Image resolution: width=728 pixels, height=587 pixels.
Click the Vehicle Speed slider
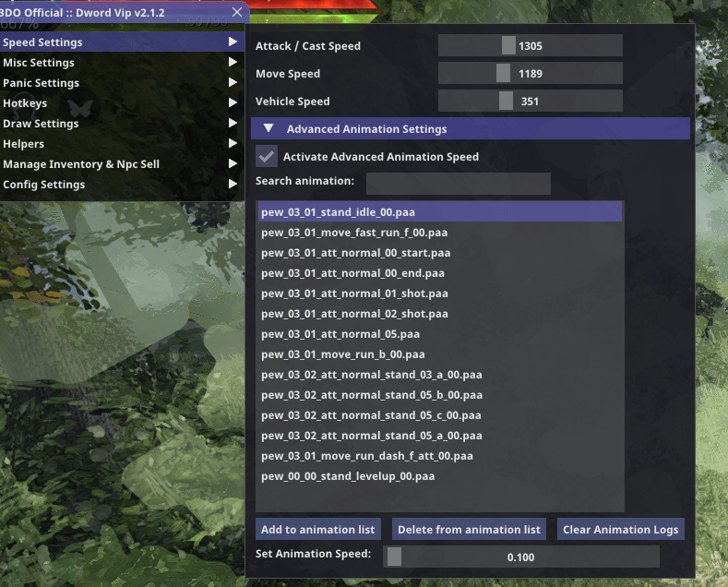tap(531, 102)
